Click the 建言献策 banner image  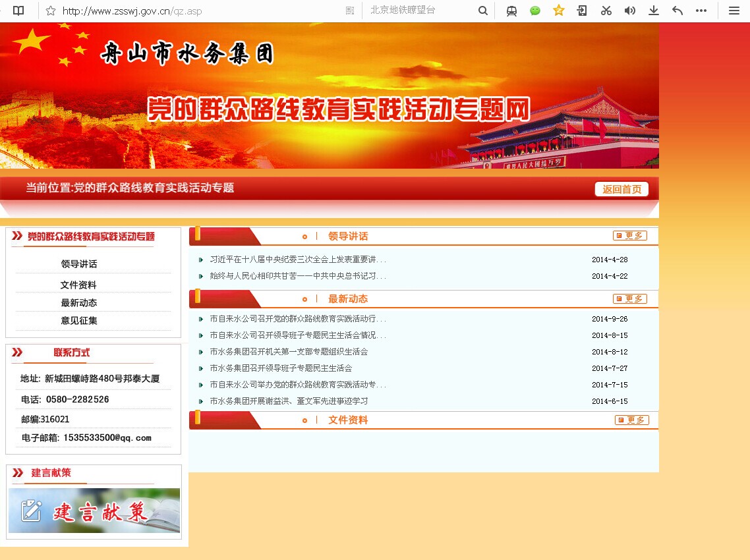point(94,511)
